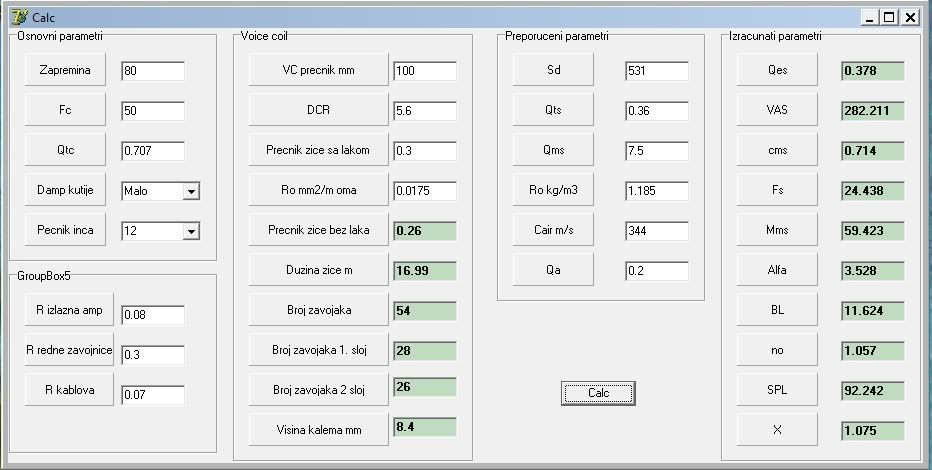Click the Broj zavojaka button

(x=318, y=310)
